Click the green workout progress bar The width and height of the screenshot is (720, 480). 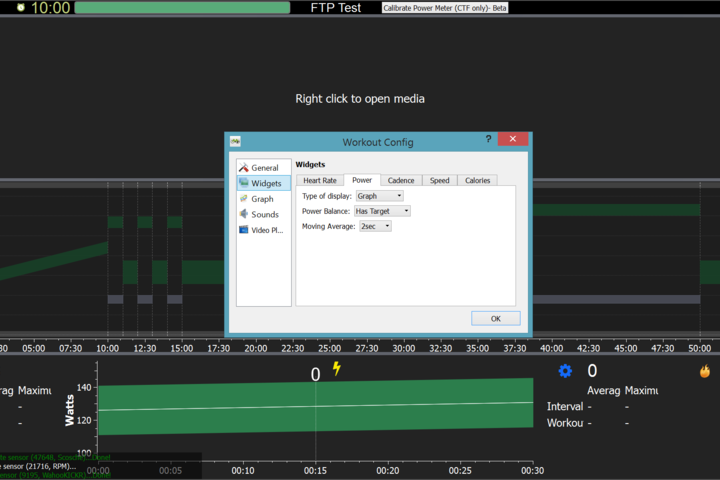coord(181,8)
